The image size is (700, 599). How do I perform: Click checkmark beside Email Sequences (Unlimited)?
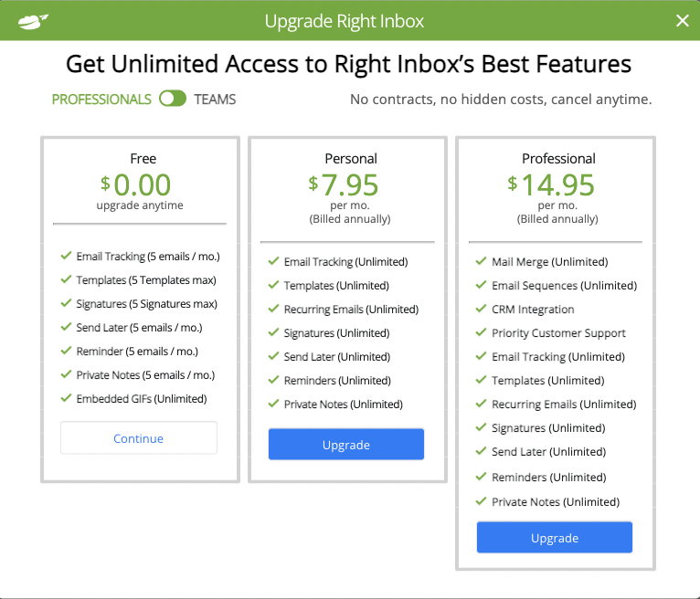coord(482,286)
